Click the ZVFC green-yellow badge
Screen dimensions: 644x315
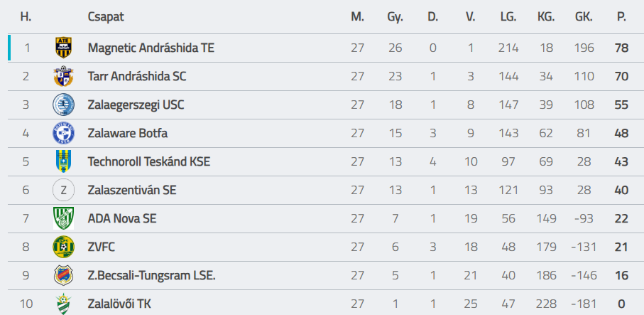click(x=64, y=247)
